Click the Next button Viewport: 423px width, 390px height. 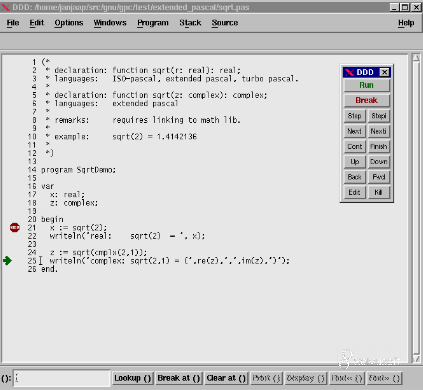354,131
